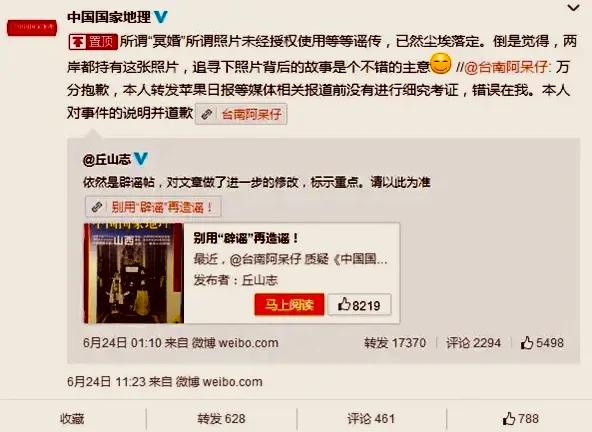Screen dimensions: 592x432
Task: Like the main post showing 788
Action: tap(521, 419)
